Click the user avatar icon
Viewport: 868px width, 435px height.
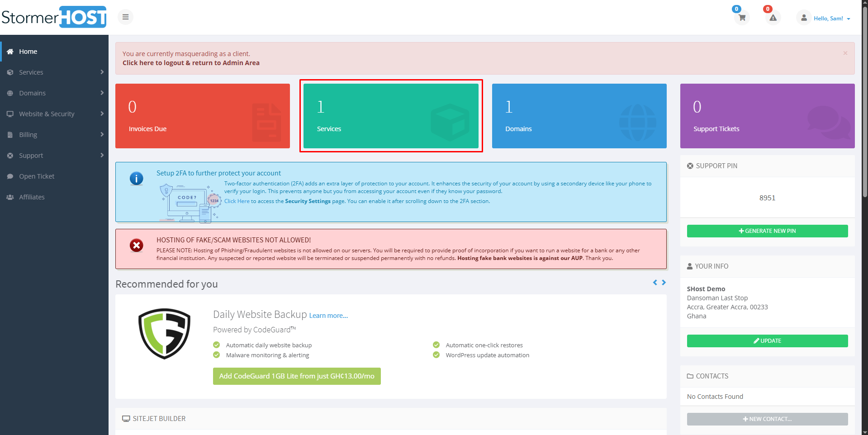[x=804, y=18]
